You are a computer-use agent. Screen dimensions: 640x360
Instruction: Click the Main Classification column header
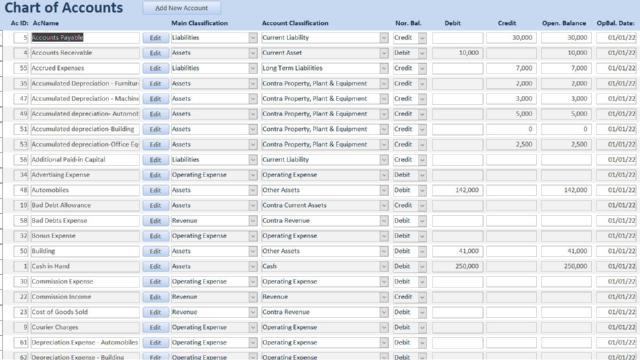200,23
